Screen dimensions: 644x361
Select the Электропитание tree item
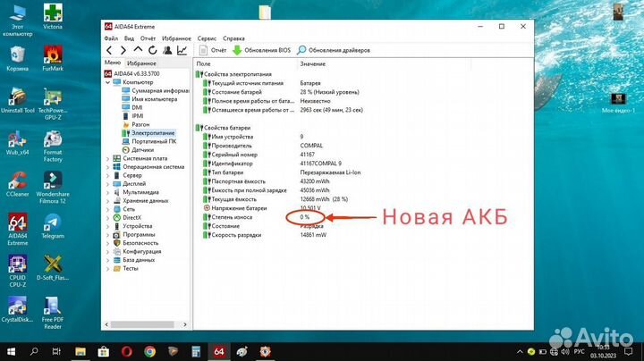(x=148, y=133)
